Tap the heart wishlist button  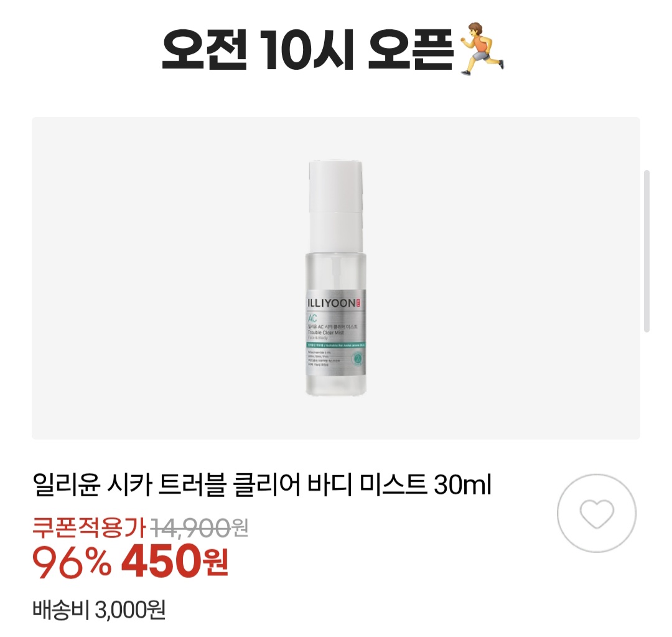click(596, 512)
